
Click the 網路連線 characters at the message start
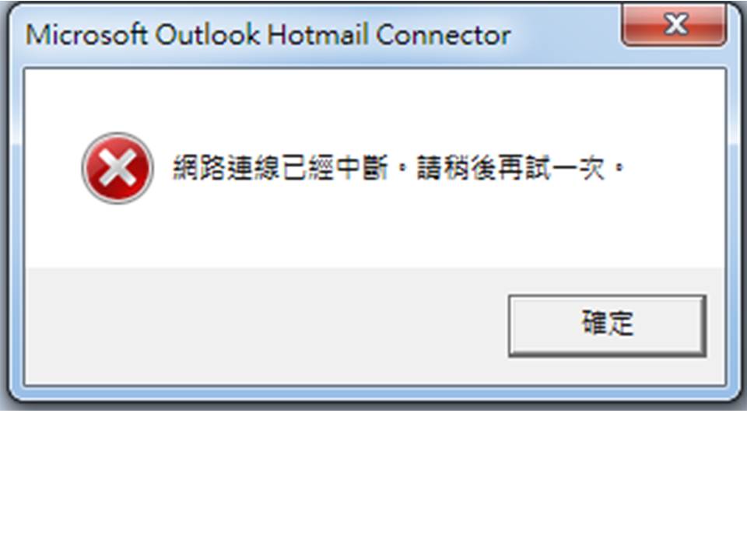(226, 168)
